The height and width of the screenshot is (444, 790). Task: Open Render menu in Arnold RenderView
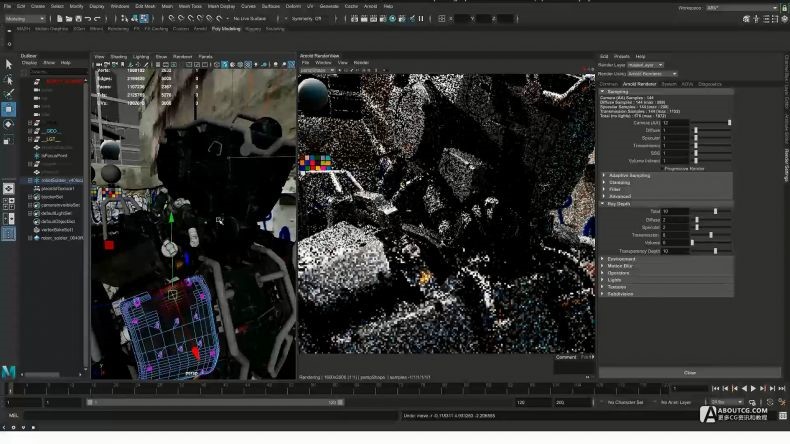point(361,62)
